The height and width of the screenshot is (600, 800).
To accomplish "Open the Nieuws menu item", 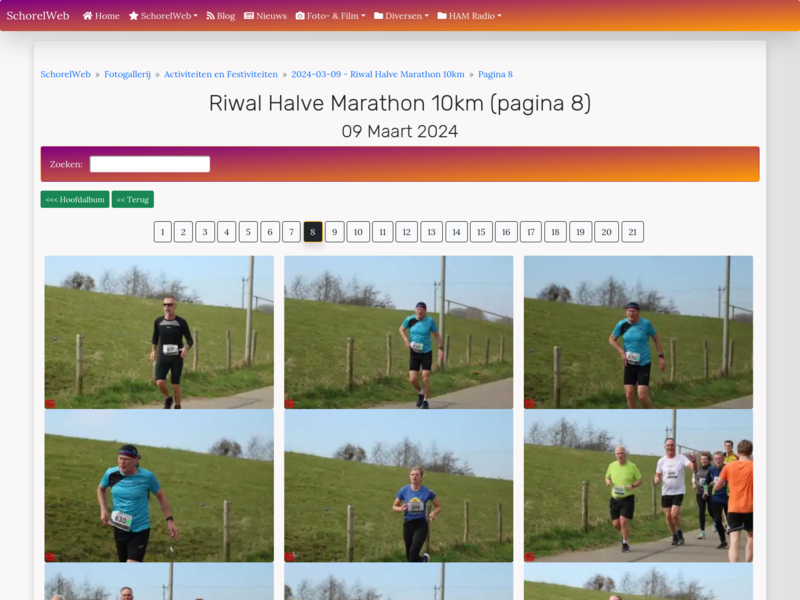I will coord(265,16).
